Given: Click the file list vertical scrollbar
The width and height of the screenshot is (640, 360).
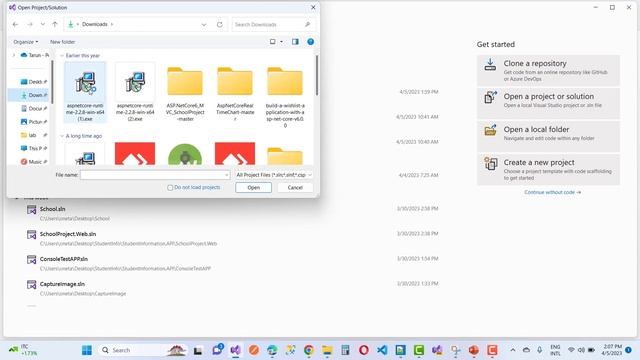Looking at the screenshot, I should pyautogui.click(x=317, y=76).
